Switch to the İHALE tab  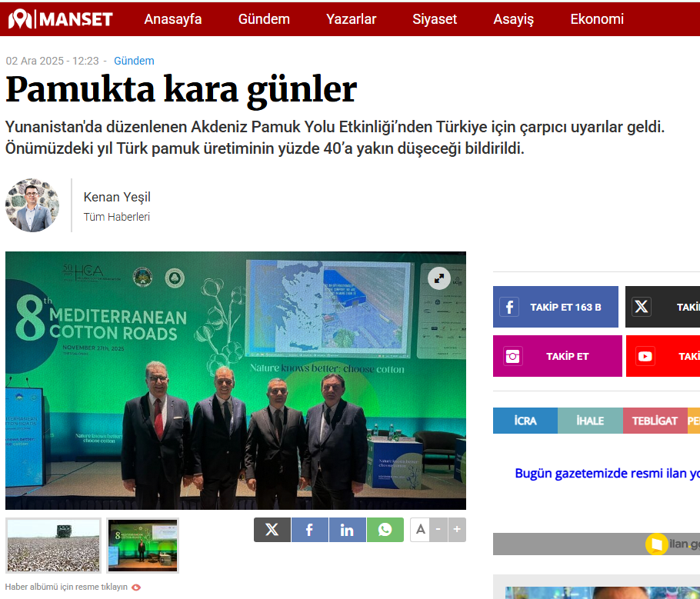click(590, 421)
